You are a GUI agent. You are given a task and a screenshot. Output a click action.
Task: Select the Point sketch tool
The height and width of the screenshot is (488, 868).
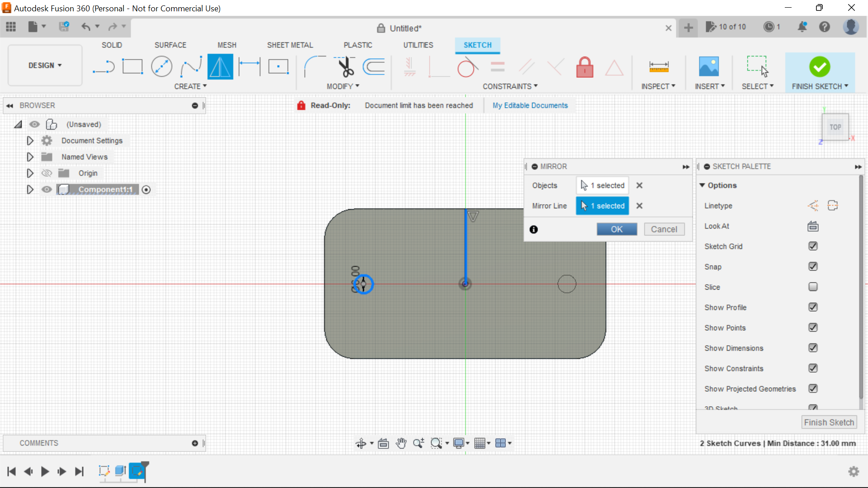point(278,67)
